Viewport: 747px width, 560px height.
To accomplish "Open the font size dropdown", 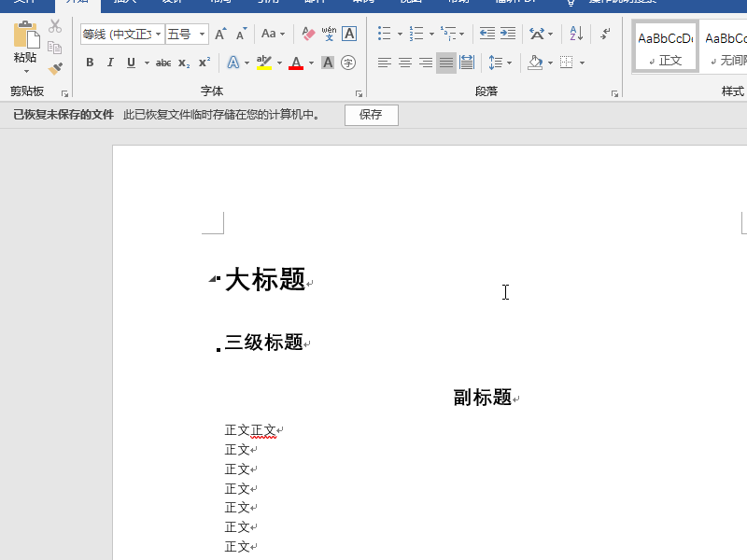I will (202, 35).
